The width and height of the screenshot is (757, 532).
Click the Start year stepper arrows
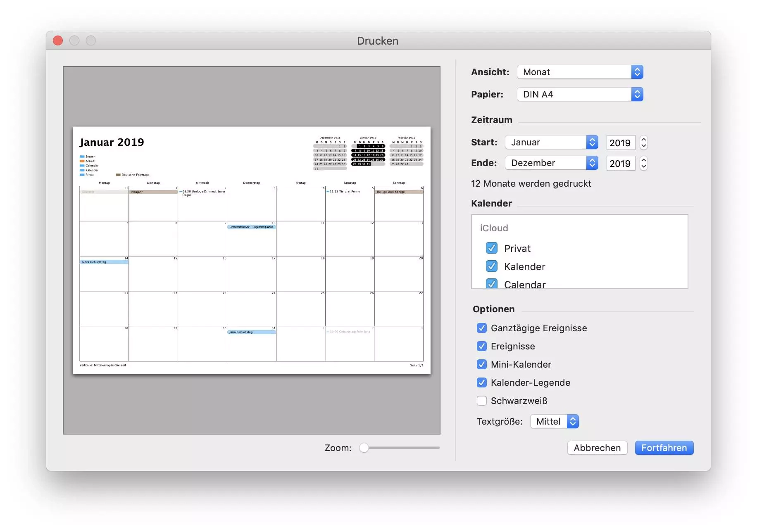[643, 142]
